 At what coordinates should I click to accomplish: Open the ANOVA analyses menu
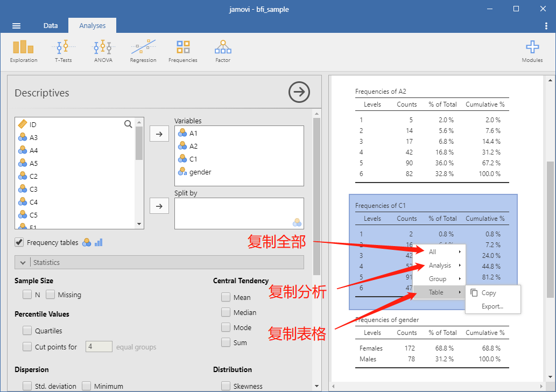[x=103, y=52]
